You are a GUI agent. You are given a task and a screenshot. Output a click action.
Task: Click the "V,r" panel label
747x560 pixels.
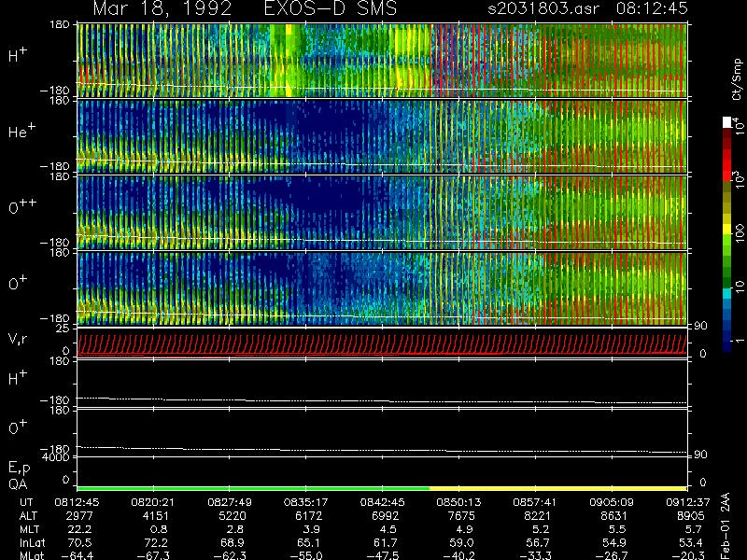pyautogui.click(x=18, y=339)
